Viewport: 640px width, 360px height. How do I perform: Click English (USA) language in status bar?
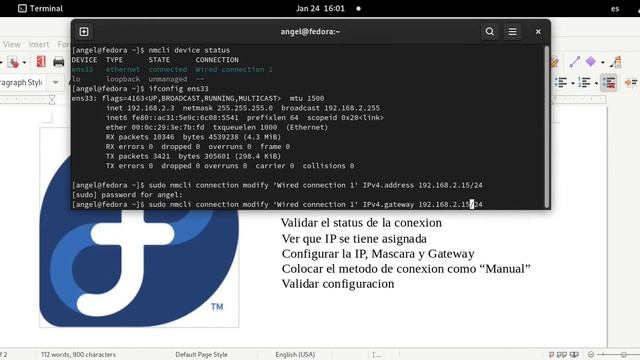(295, 354)
